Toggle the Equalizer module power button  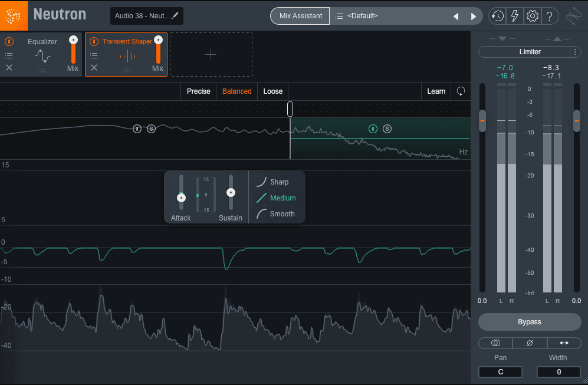(x=9, y=41)
